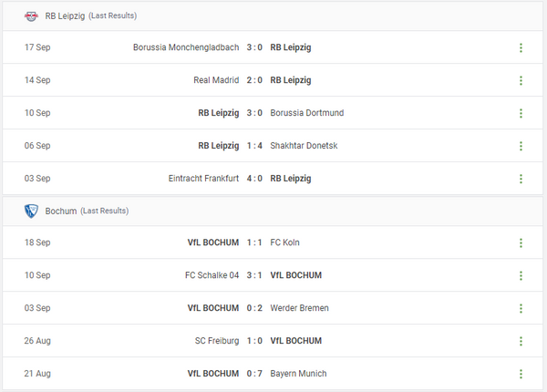
Task: Open three-dot menu for Bayern Munich match
Action: point(521,374)
